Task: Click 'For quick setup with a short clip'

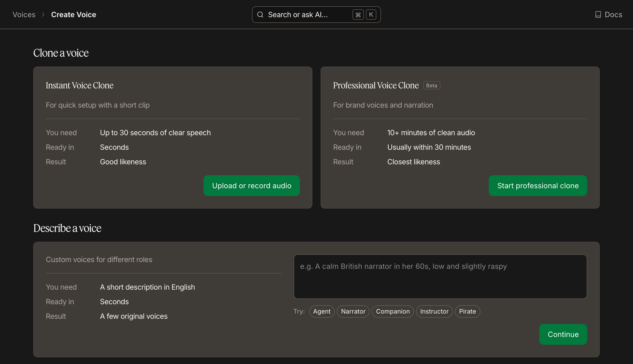Action: click(98, 105)
